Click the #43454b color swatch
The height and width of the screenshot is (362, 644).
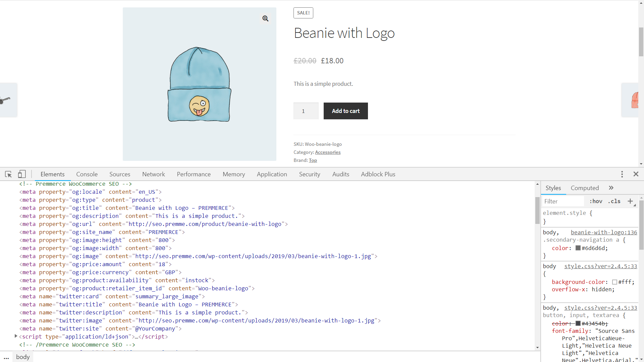(578, 323)
